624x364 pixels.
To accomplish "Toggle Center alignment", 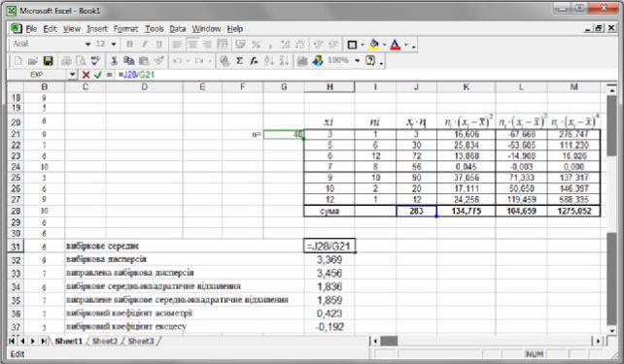I will click(x=192, y=44).
